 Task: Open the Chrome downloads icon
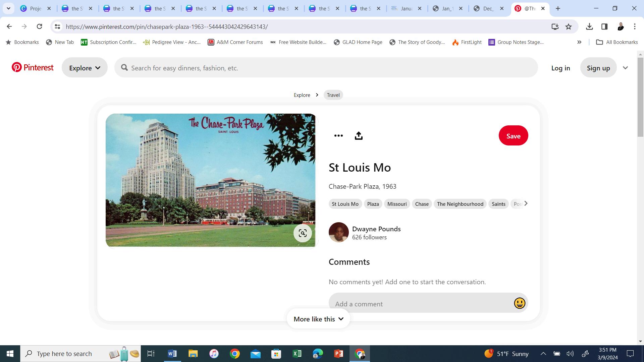[x=589, y=26]
